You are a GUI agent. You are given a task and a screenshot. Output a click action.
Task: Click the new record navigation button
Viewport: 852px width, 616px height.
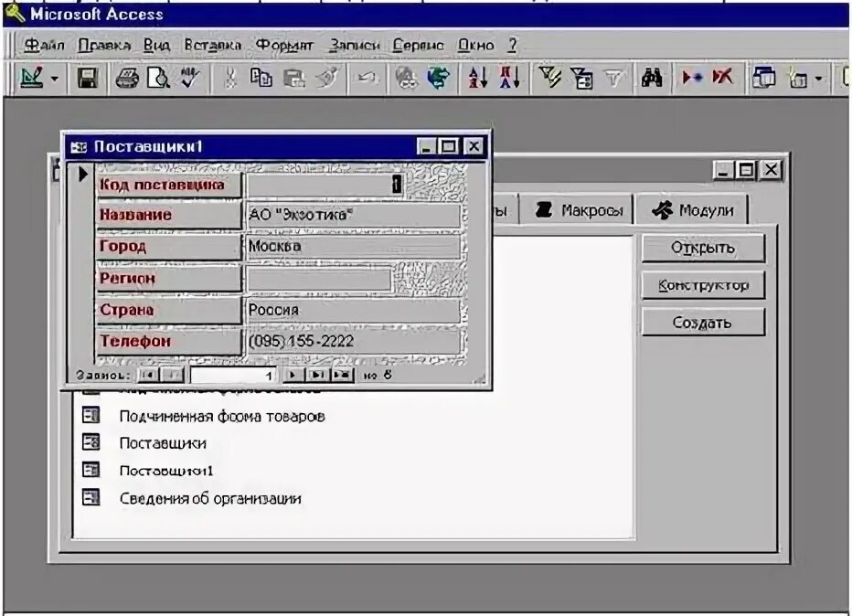point(342,375)
